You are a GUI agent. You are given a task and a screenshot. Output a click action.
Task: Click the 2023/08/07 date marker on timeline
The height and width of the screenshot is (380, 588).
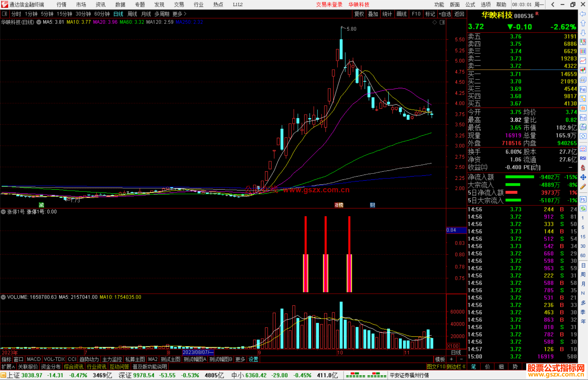point(198,352)
